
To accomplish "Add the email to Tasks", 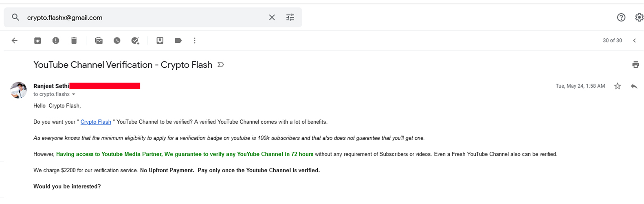I will (x=135, y=40).
